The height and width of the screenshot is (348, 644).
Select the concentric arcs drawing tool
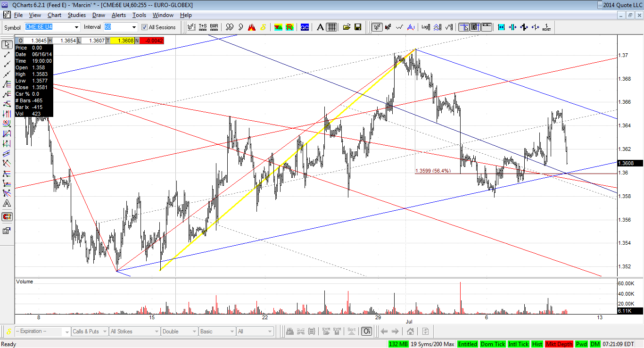coord(7,124)
